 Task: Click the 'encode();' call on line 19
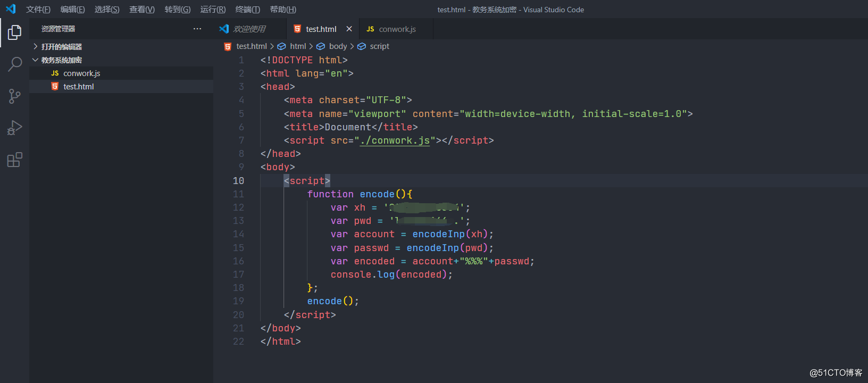(333, 301)
